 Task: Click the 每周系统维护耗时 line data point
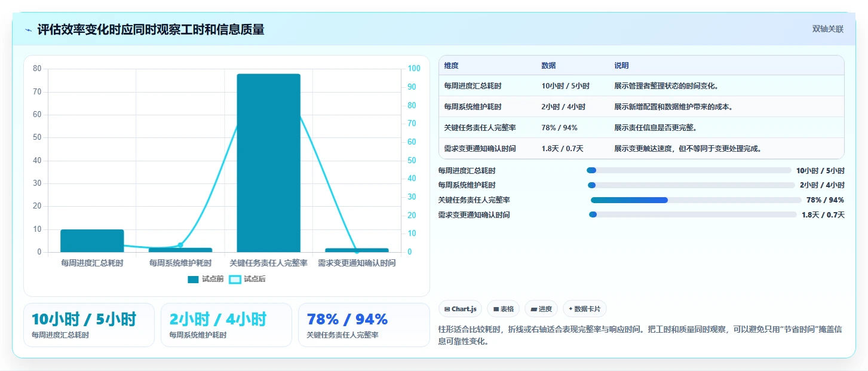click(x=180, y=245)
